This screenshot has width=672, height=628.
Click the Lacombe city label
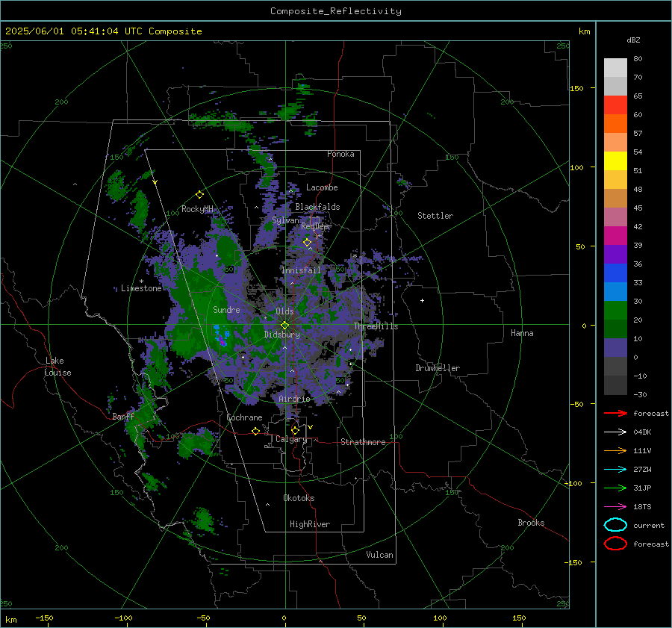coord(322,187)
